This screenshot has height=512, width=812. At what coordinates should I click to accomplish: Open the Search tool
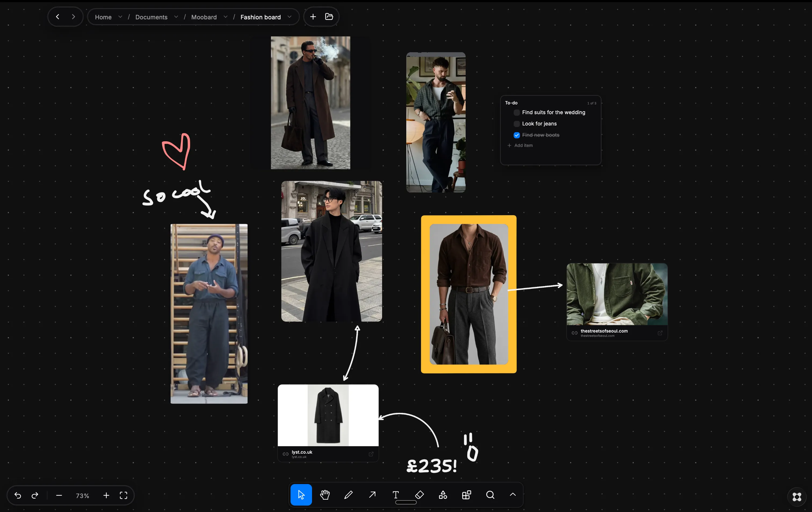pos(490,495)
